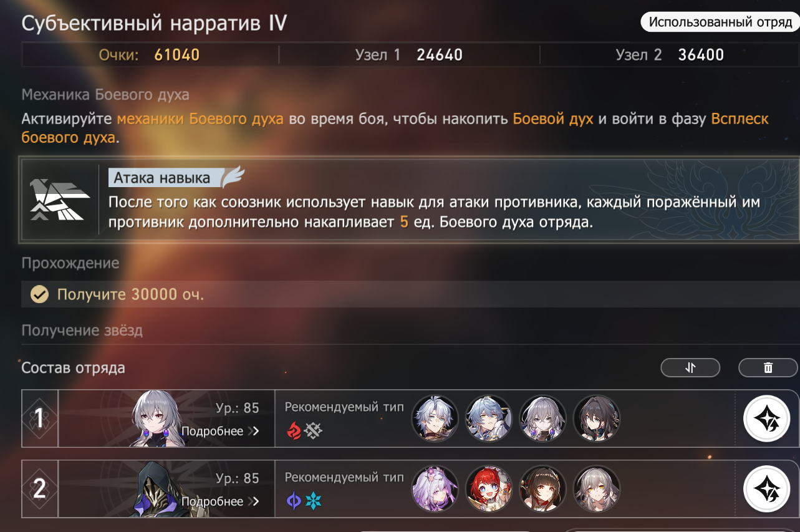Select the Узел 2 score section

tap(670, 55)
